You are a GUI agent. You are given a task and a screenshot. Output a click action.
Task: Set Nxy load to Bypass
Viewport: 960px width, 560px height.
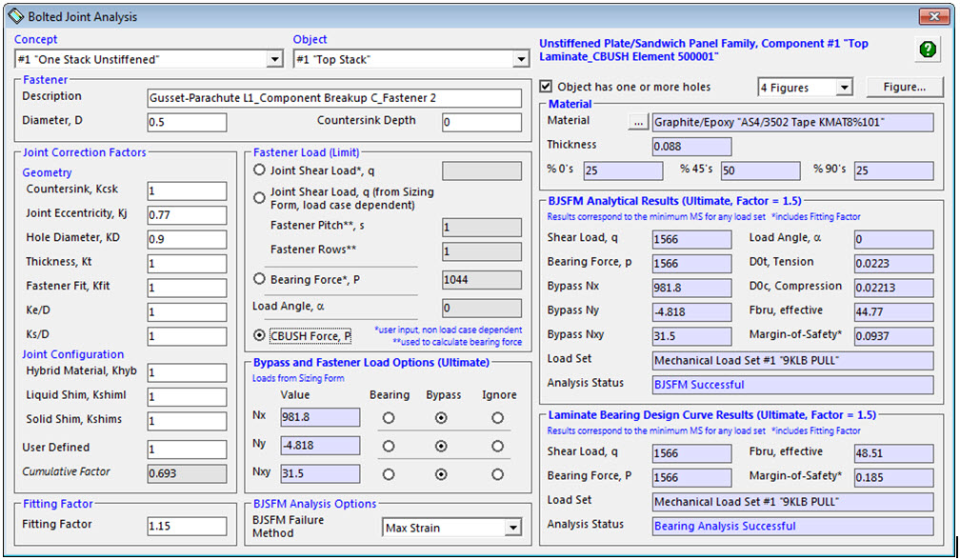[441, 474]
